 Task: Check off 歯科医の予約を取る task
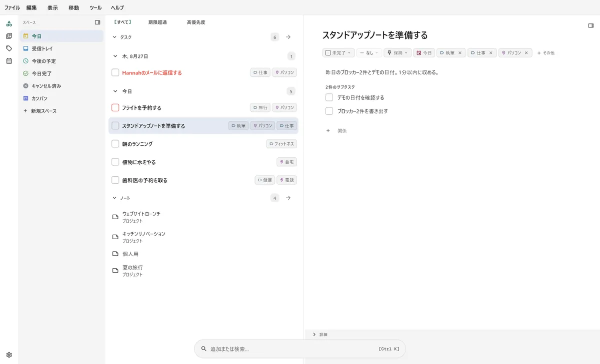point(115,180)
